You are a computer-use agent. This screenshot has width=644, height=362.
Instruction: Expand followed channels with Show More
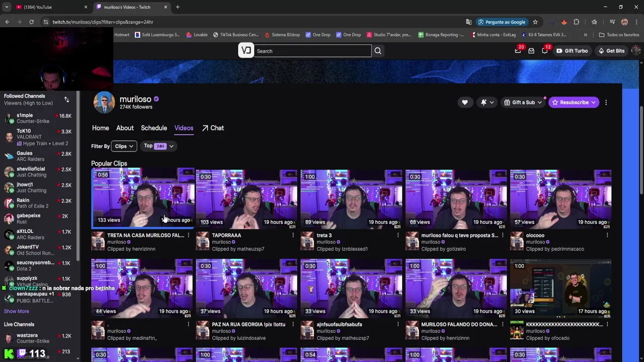coord(17,311)
